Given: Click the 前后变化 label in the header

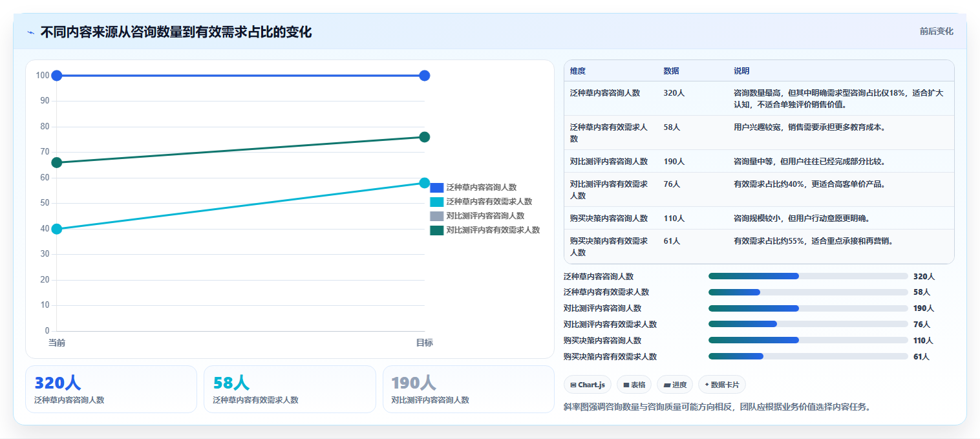Looking at the screenshot, I should [936, 31].
